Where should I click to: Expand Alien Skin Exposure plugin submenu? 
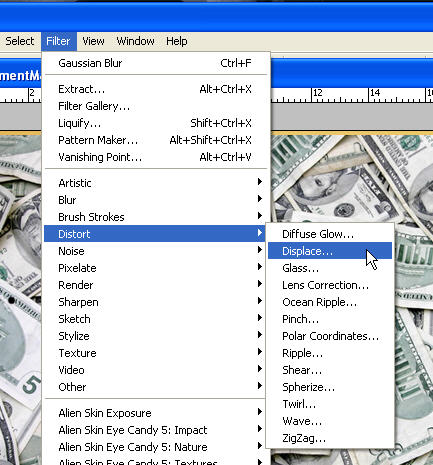point(155,413)
